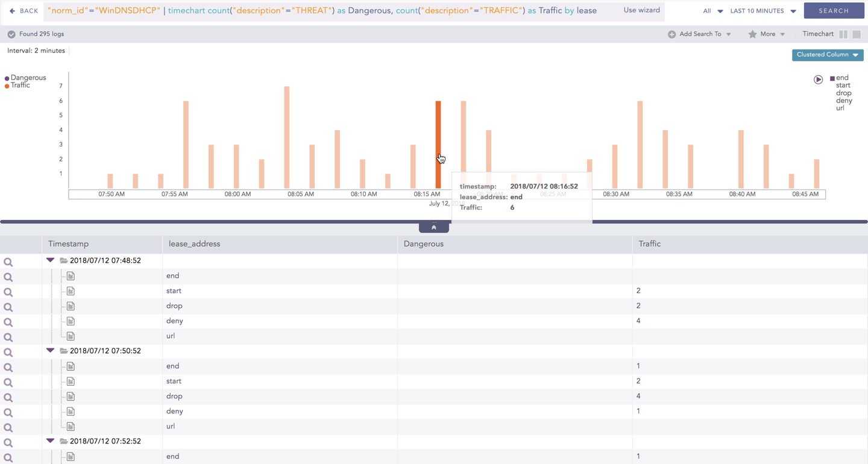Viewport: 868px width, 464px height.
Task: Open the folder icon for 2018/07/12 07:48:52
Action: tap(63, 260)
